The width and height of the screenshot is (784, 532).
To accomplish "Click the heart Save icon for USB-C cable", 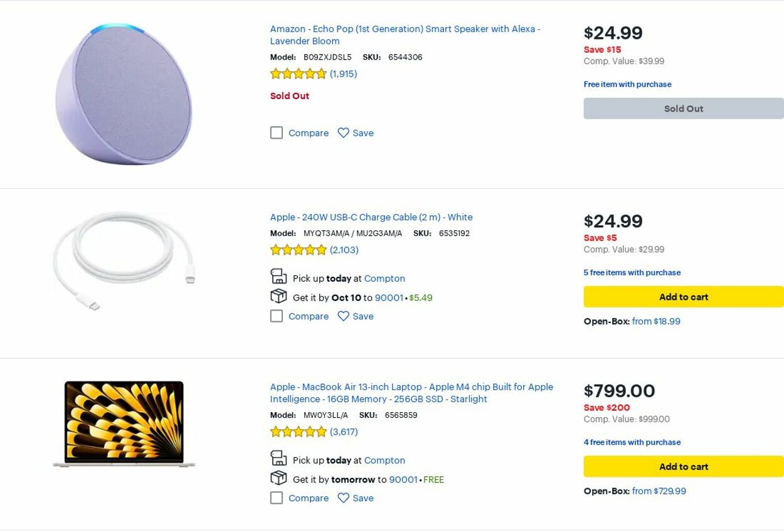I will click(343, 316).
